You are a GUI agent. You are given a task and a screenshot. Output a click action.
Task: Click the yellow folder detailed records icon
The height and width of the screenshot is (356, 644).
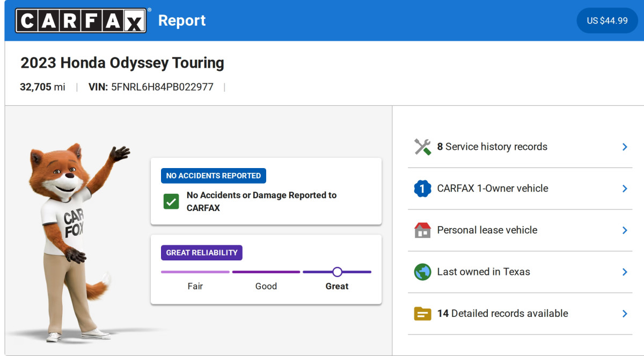(422, 314)
